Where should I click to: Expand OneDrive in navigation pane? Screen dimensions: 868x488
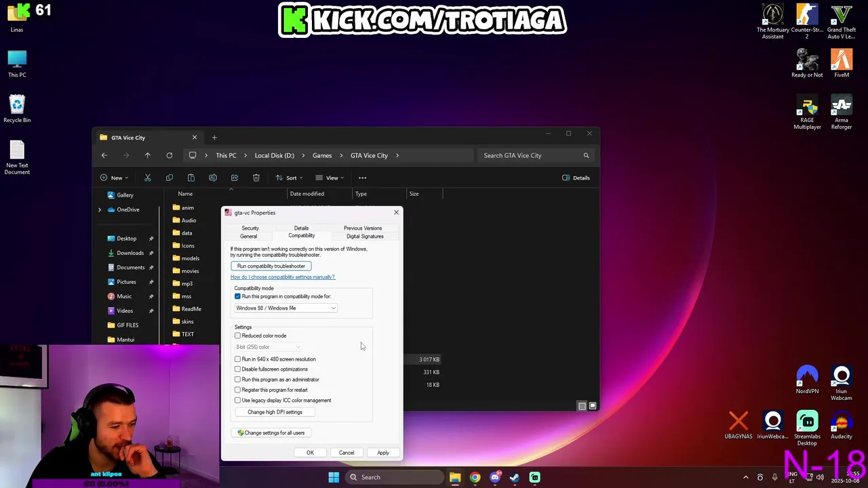(x=100, y=209)
